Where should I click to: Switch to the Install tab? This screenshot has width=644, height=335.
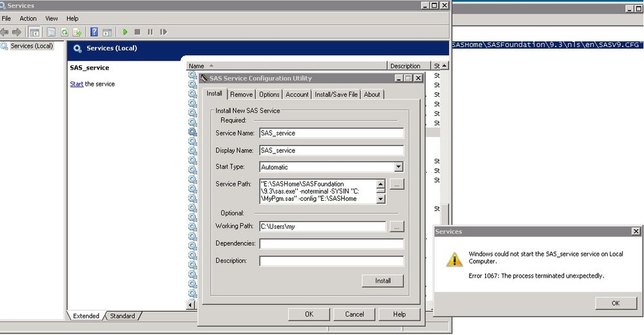coord(215,94)
